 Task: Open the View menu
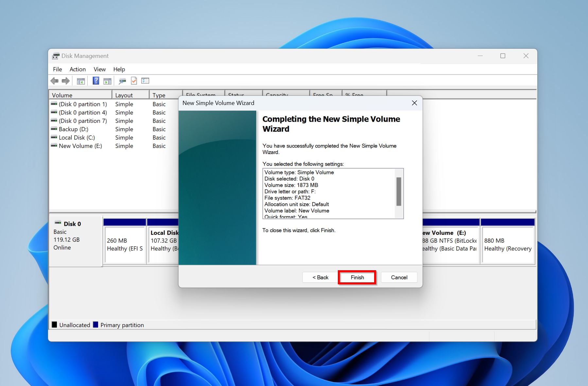point(99,69)
